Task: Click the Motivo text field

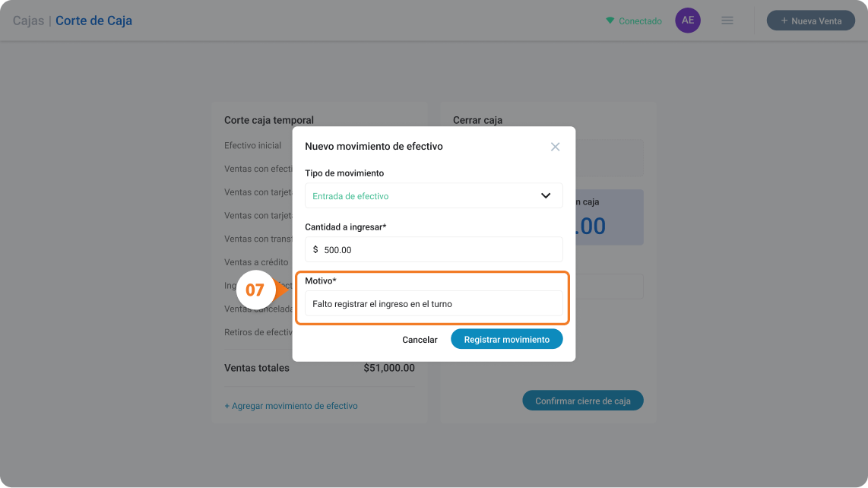Action: (433, 303)
